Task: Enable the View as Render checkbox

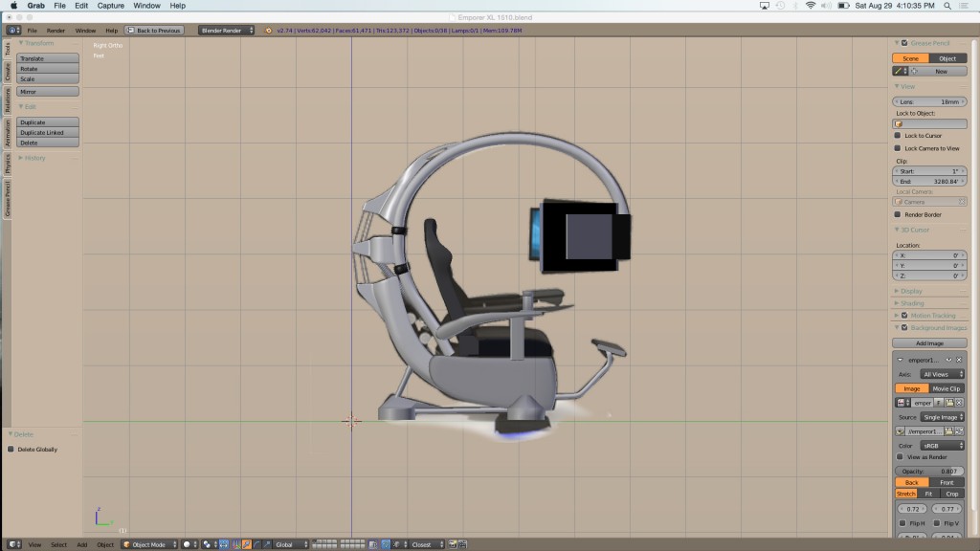Action: (900, 455)
